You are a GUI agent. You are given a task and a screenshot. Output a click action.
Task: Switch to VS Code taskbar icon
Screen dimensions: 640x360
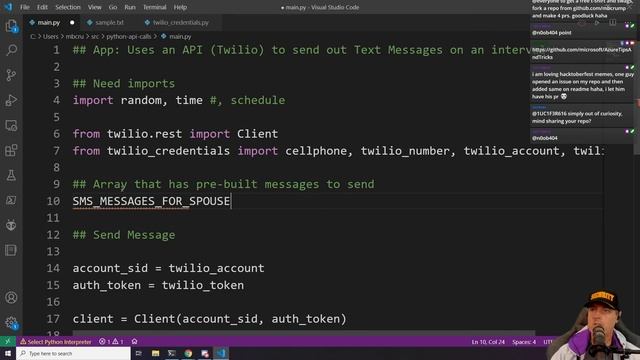click(x=221, y=353)
